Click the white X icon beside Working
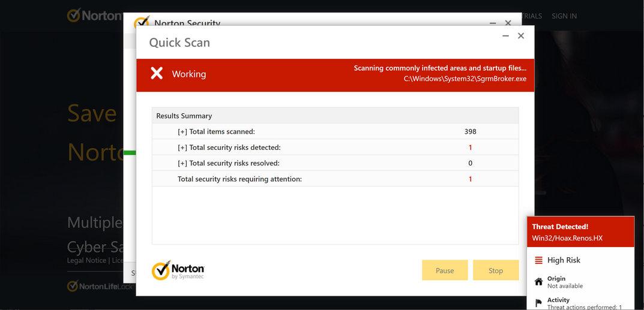The image size is (644, 310). pos(157,74)
